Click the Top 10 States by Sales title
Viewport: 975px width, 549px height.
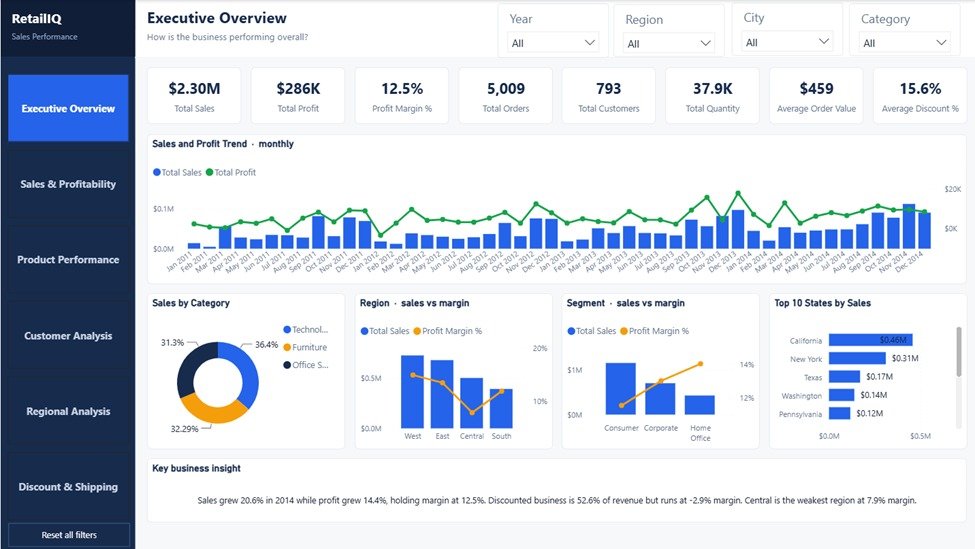point(823,303)
